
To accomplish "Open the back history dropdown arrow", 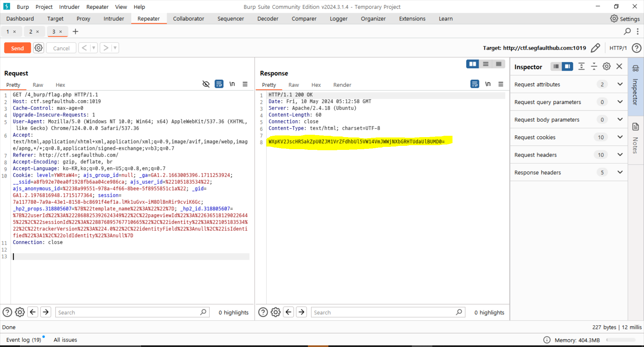I will point(94,48).
